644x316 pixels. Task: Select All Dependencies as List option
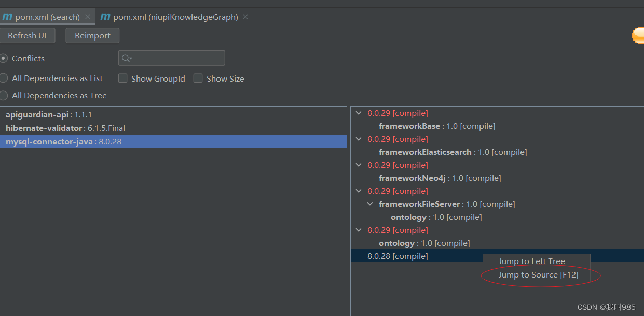pyautogui.click(x=4, y=77)
